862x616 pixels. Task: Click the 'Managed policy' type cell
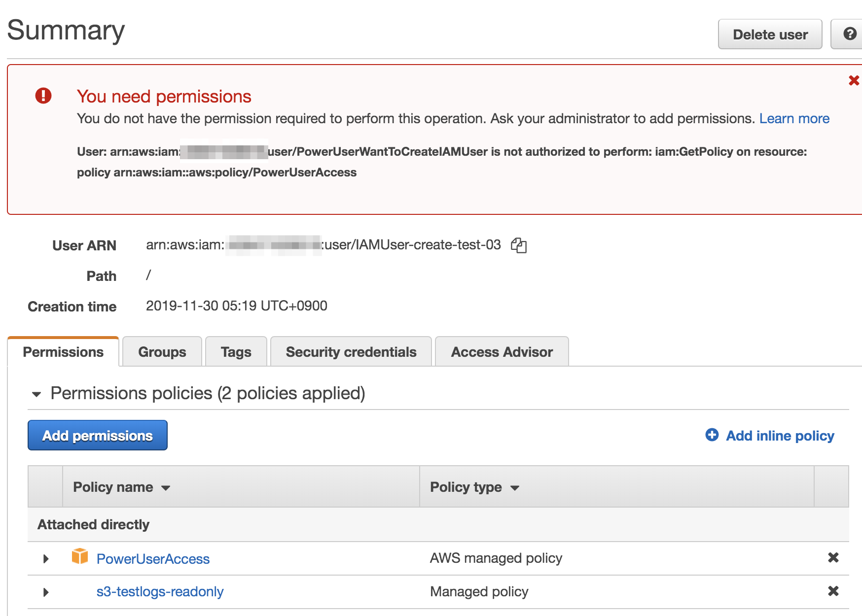click(x=479, y=591)
